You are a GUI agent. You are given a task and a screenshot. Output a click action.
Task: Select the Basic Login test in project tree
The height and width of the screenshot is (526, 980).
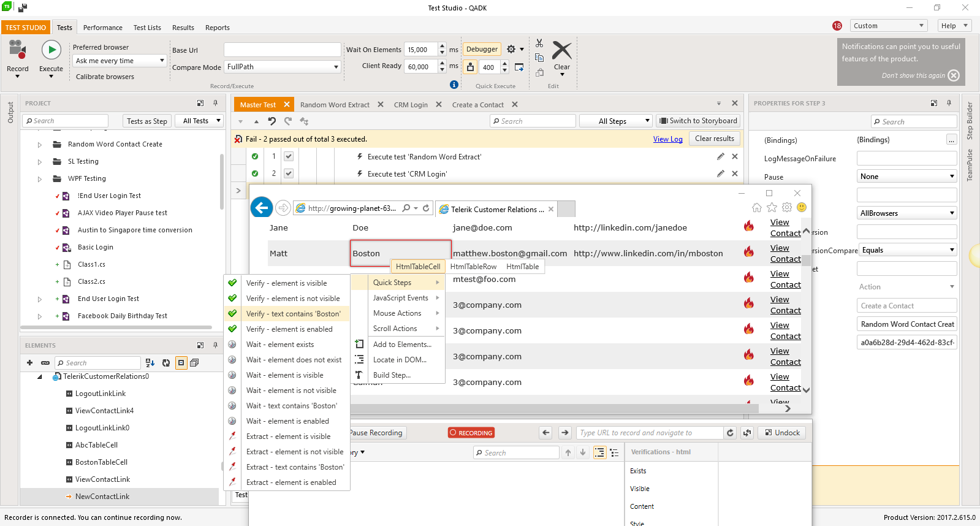(95, 247)
